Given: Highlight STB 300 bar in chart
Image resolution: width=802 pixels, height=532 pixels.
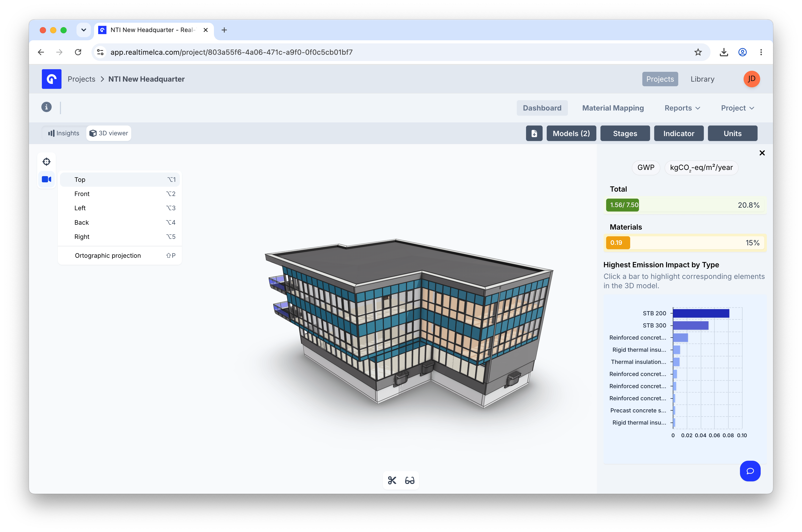Looking at the screenshot, I should coord(691,325).
